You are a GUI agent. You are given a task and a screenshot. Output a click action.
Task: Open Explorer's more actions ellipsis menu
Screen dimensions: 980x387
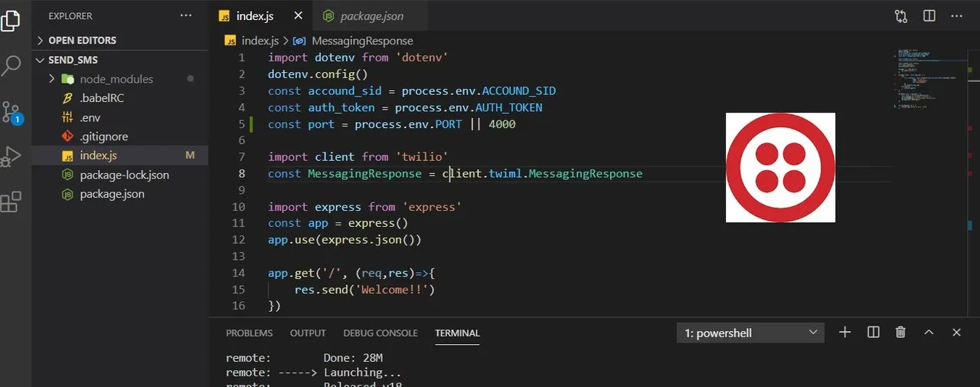186,15
